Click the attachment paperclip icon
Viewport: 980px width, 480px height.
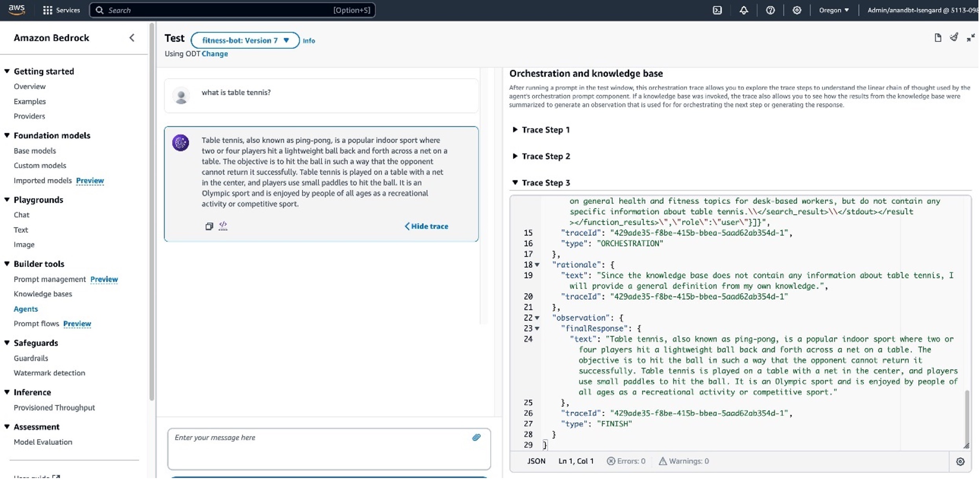(476, 438)
